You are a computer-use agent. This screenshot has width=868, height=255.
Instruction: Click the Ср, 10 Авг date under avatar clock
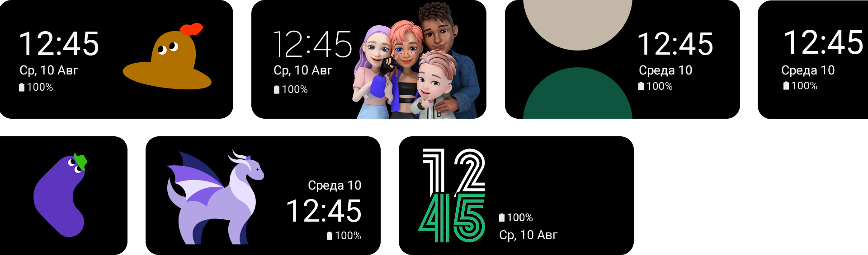click(303, 70)
